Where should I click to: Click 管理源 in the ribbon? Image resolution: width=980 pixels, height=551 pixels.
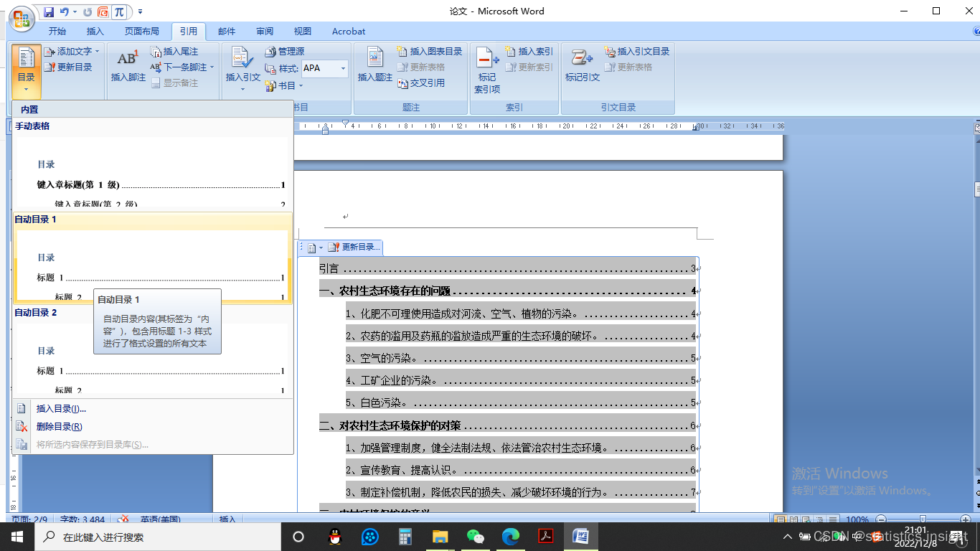(x=285, y=52)
